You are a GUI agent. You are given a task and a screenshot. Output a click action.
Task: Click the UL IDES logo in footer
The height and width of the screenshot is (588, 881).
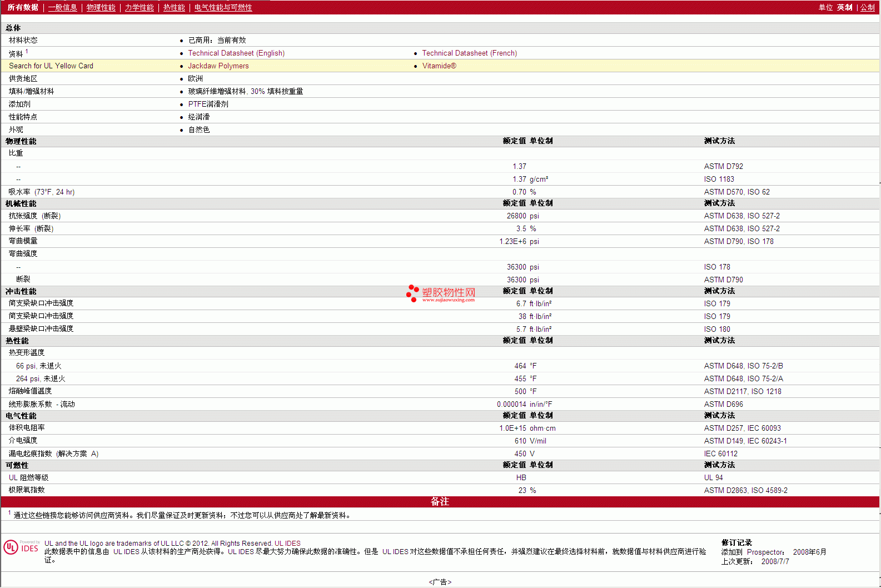pos(22,547)
